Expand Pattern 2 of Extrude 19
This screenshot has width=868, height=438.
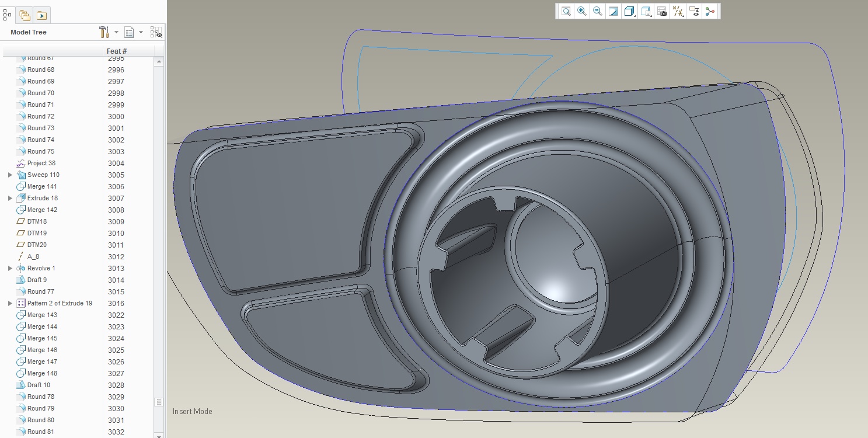click(x=10, y=303)
